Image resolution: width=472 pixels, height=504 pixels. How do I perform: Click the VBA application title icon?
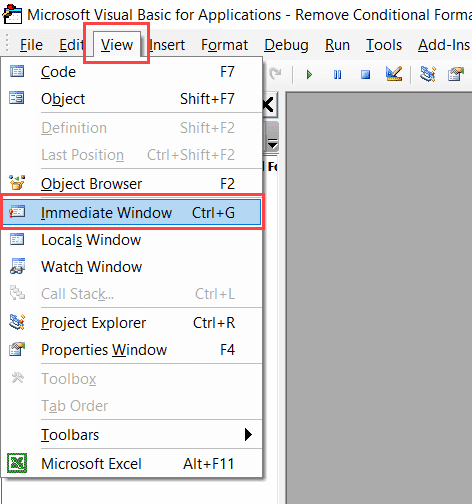[x=12, y=14]
